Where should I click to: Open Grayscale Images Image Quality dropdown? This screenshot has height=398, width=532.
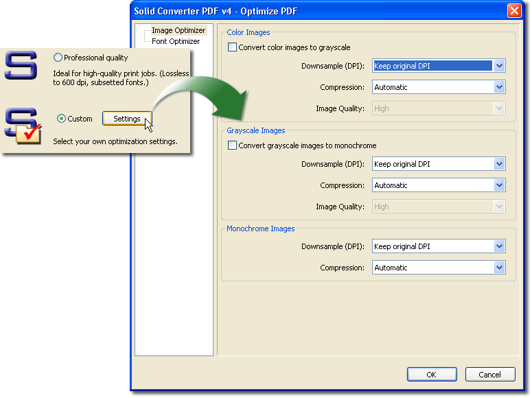pos(439,207)
